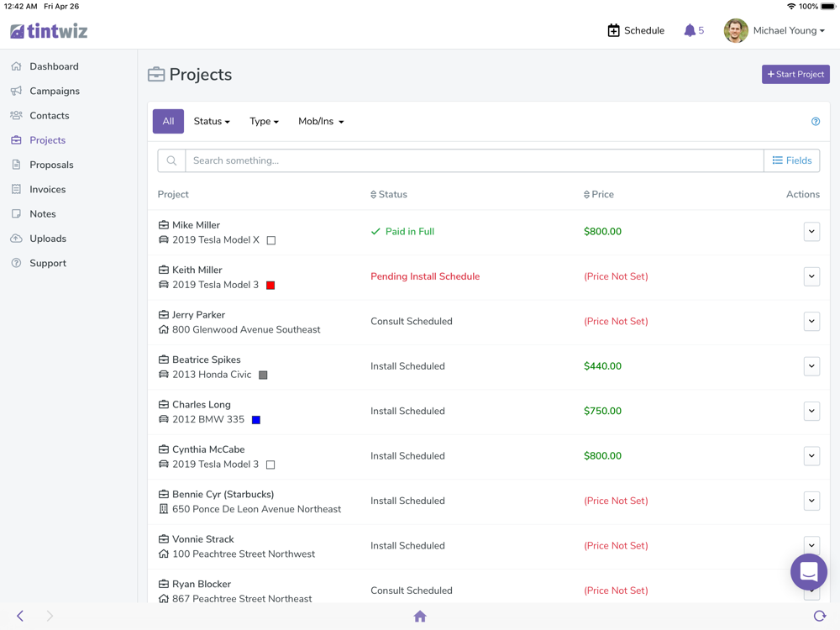840x630 pixels.
Task: Click the reload icon at bottom right
Action: coord(819,616)
